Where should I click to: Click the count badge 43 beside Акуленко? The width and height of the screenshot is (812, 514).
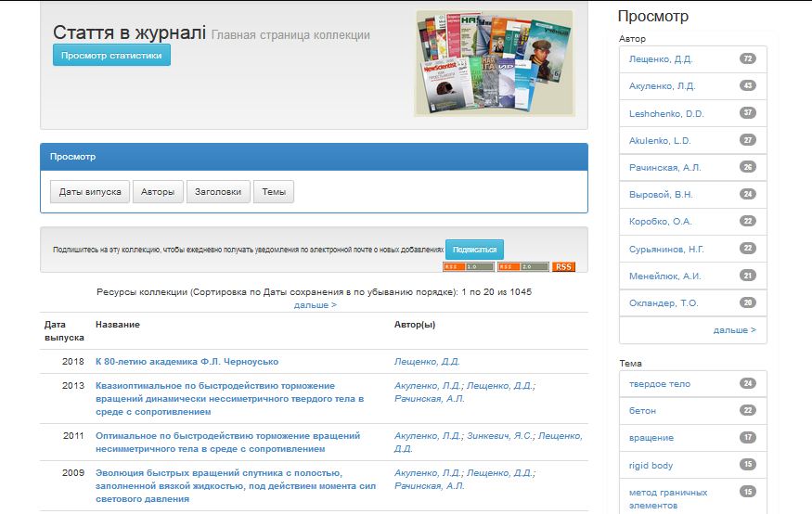tap(747, 85)
